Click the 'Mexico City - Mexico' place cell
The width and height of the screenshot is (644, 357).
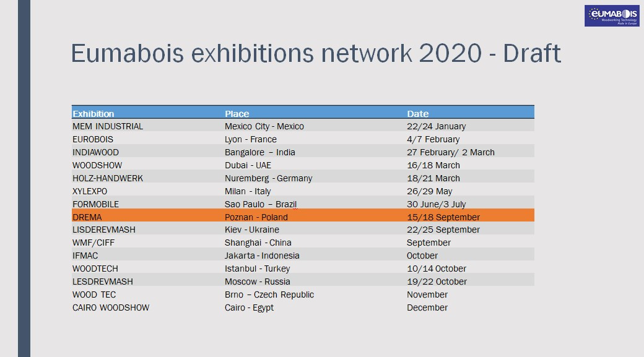[264, 126]
